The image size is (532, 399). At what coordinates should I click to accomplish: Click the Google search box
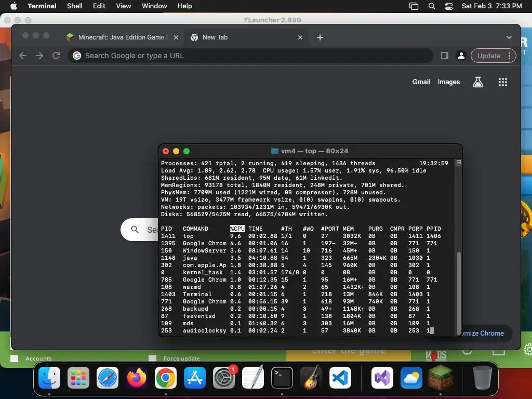pyautogui.click(x=139, y=230)
